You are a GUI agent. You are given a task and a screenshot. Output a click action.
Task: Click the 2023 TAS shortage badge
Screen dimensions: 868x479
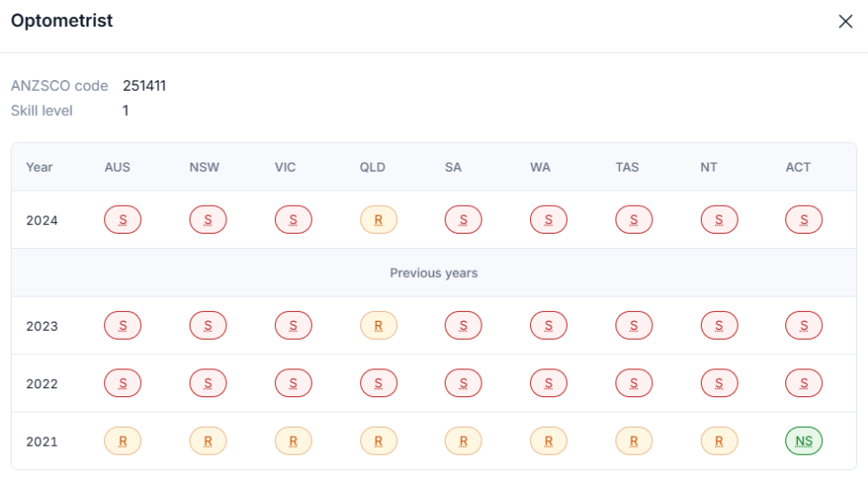point(633,326)
